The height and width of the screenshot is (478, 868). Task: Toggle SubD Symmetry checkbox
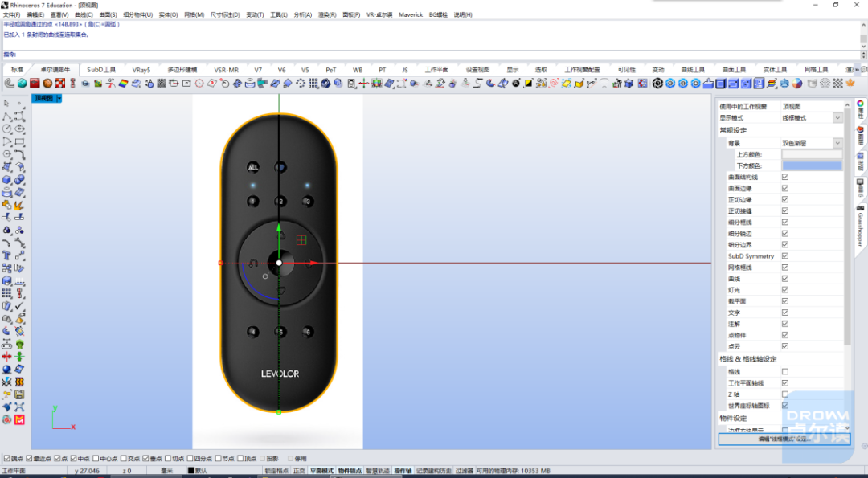(785, 256)
